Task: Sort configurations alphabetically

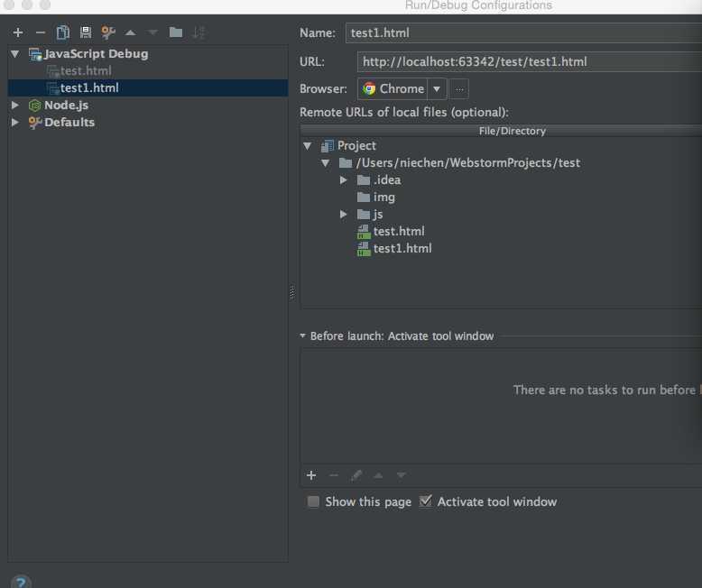Action: [199, 32]
